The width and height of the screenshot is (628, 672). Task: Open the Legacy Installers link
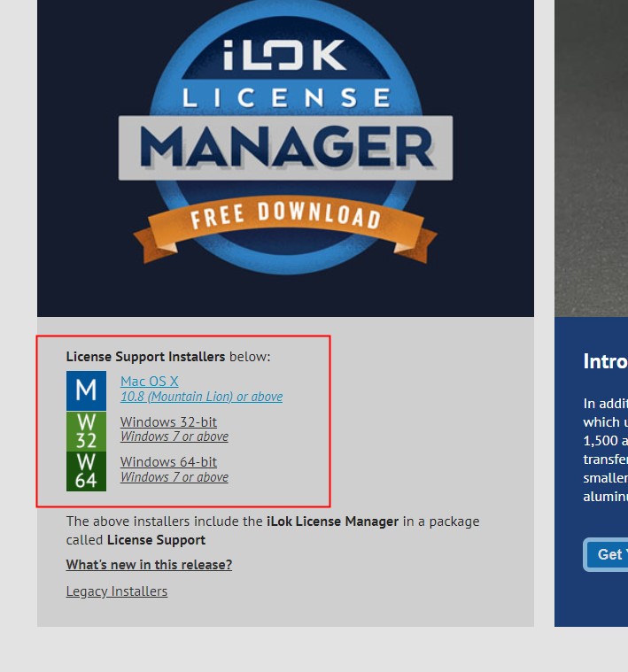point(117,591)
